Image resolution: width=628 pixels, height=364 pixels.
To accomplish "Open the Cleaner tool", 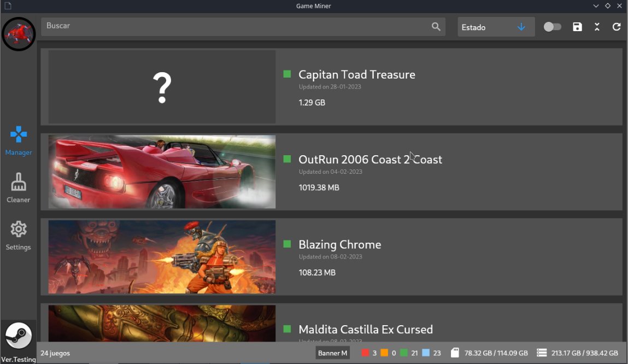I will point(19,188).
